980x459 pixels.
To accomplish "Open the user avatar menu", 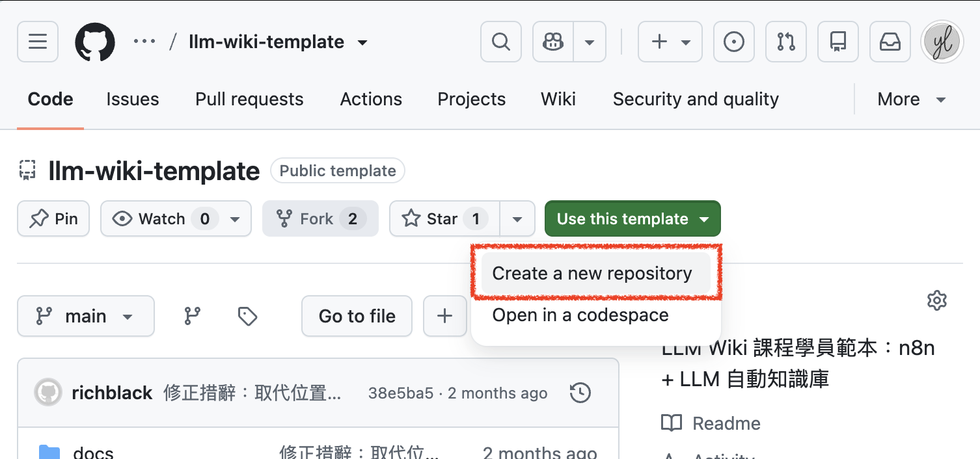I will click(942, 42).
